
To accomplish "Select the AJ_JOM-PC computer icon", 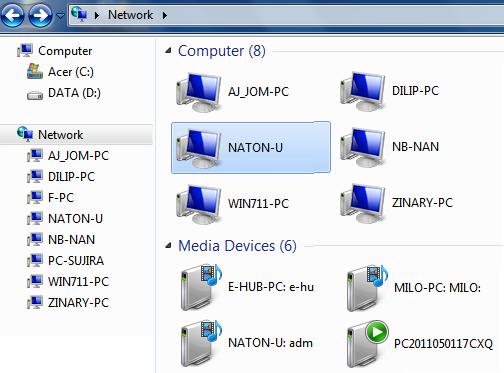I will (x=198, y=92).
